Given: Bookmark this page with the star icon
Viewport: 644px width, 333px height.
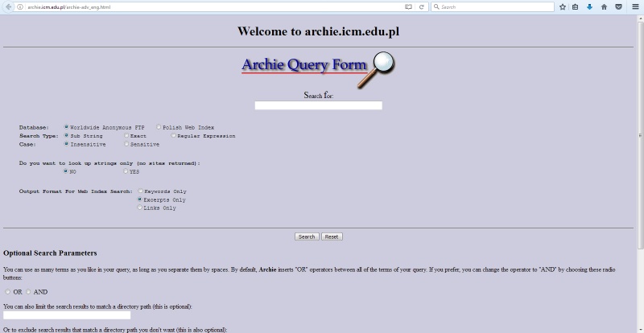Looking at the screenshot, I should click(x=562, y=7).
